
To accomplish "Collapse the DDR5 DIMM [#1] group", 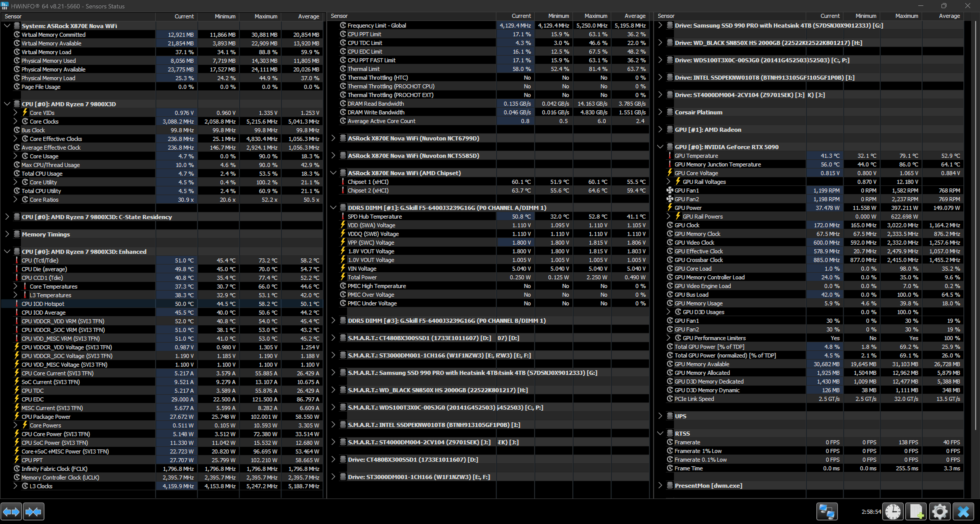I will tap(333, 208).
